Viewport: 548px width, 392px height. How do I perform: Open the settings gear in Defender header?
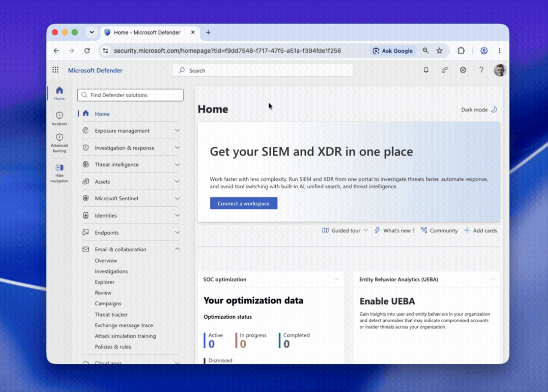[x=463, y=70]
